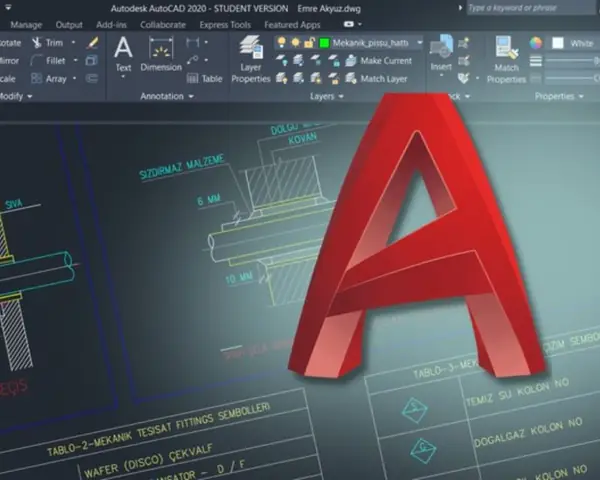Click the Thaw All Layers icon
The width and height of the screenshot is (600, 480).
316,78
